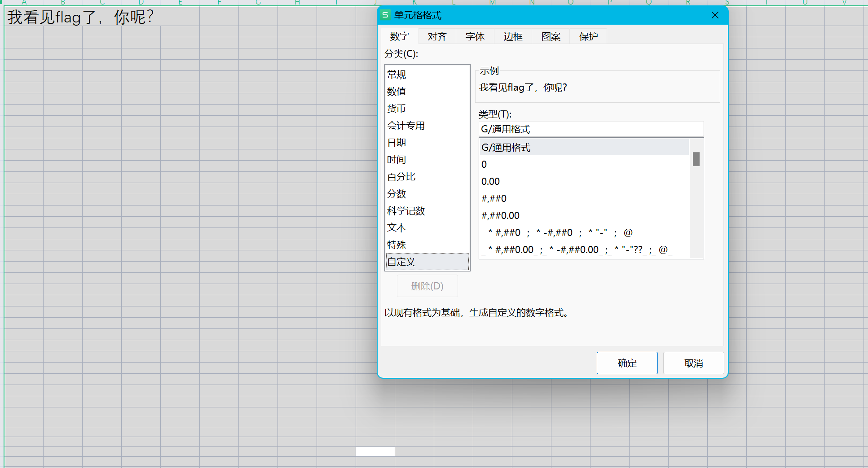Click the WPS icon in dialog title bar

(385, 15)
